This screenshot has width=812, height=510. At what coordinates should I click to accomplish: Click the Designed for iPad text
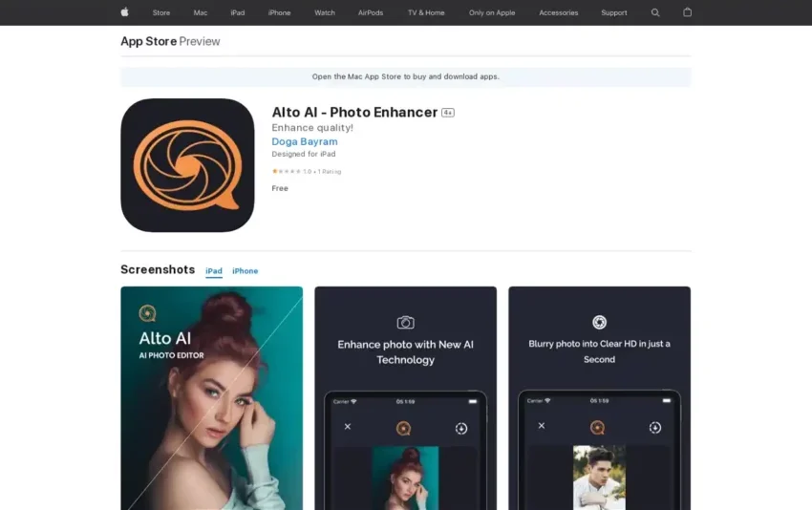pyautogui.click(x=304, y=154)
